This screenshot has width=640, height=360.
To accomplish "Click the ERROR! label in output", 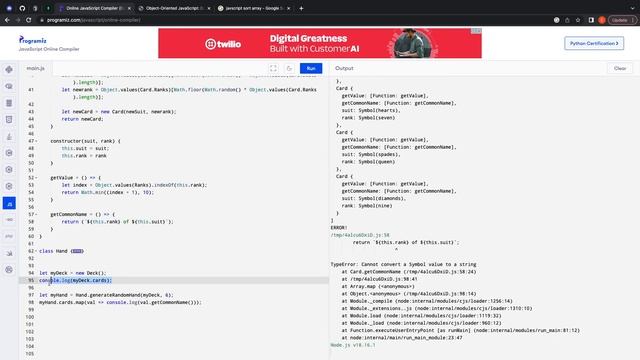I will 339,228.
